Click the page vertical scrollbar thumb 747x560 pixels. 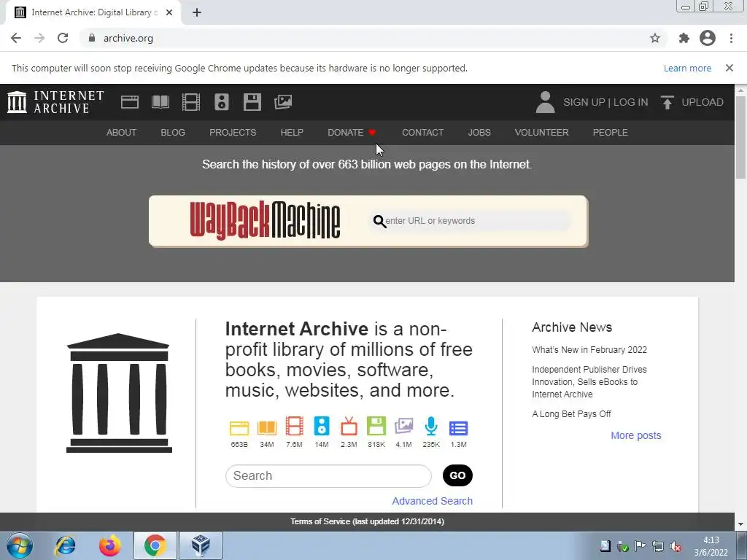tap(741, 137)
